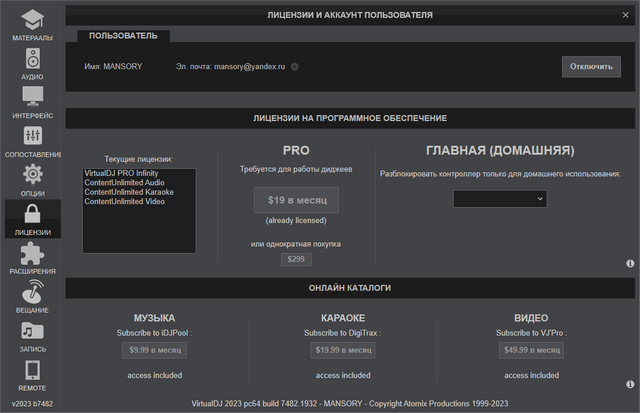
Task: Click the $9.99 в месяц iDJPool button
Action: click(x=154, y=350)
